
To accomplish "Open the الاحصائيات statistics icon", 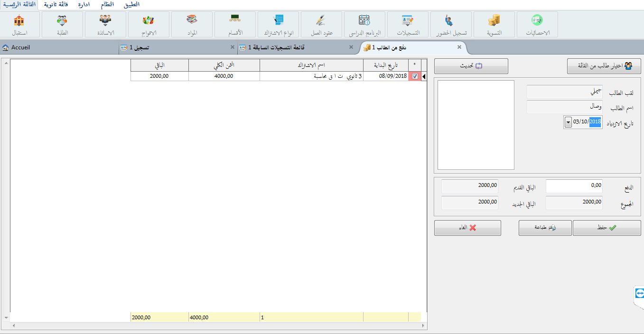I will [537, 24].
